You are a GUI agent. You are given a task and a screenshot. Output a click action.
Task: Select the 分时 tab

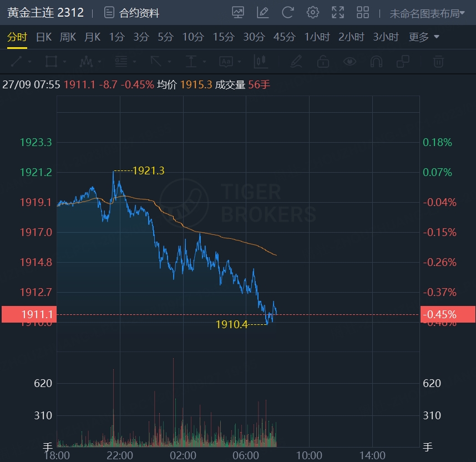click(x=17, y=37)
